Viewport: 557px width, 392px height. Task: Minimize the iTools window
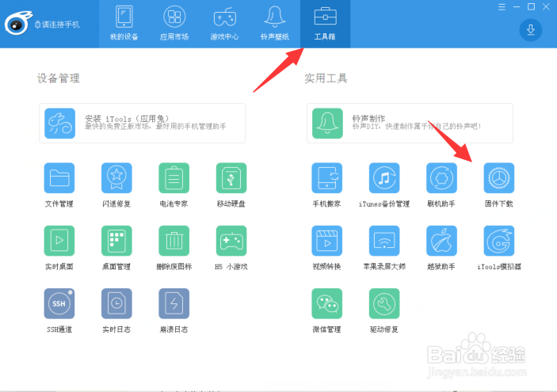coord(517,7)
